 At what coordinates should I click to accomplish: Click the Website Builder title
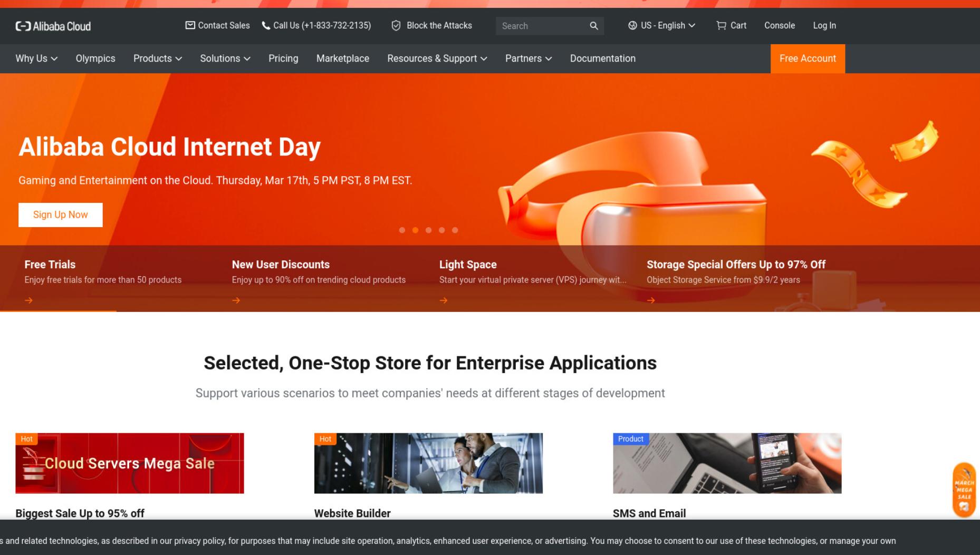(352, 513)
